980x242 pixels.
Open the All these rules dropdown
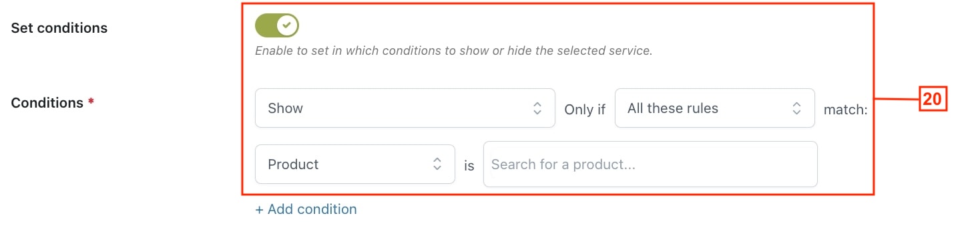714,108
